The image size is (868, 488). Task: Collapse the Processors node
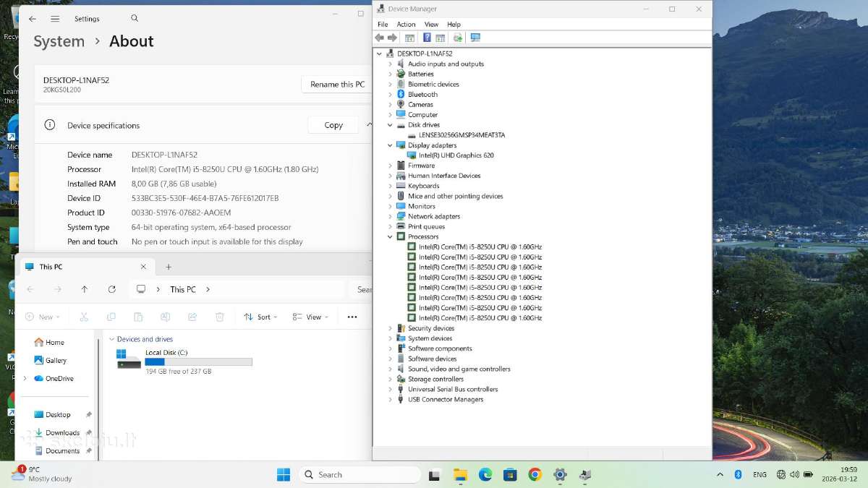coord(390,236)
